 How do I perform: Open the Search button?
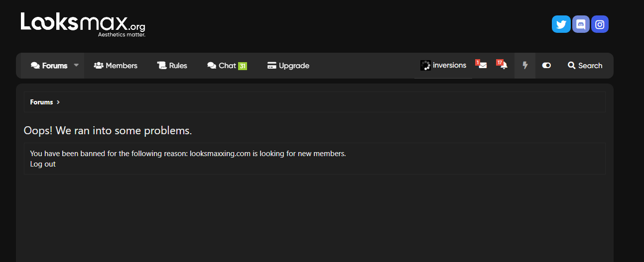pyautogui.click(x=585, y=66)
